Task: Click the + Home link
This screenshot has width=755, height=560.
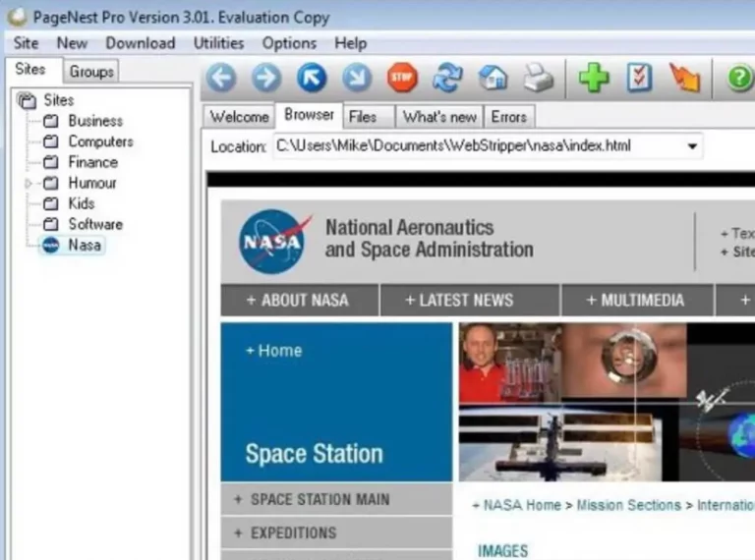Action: [273, 350]
